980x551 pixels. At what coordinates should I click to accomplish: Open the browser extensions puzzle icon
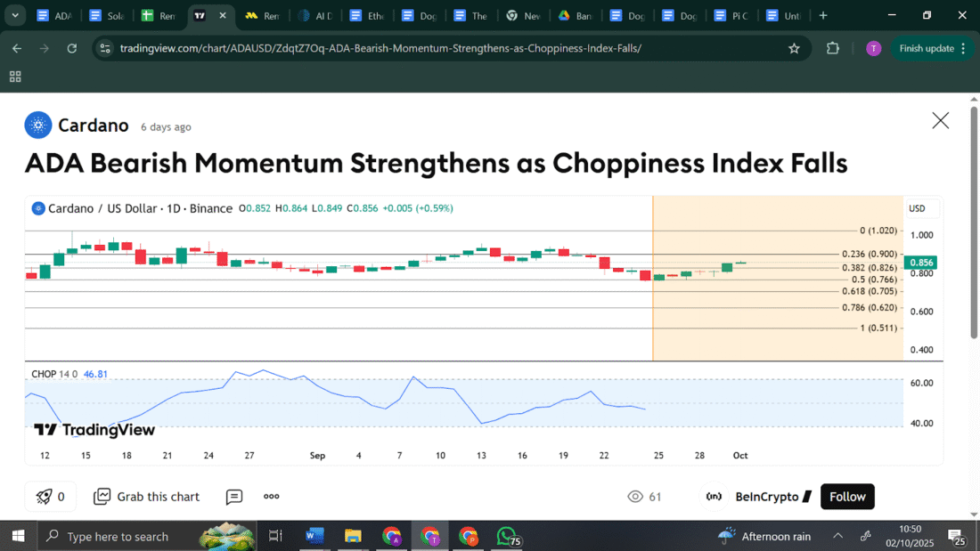click(x=833, y=48)
